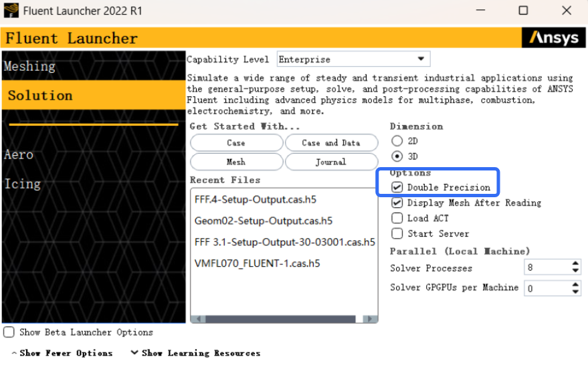Enable the Start Server checkbox
This screenshot has height=365, width=588.
click(x=397, y=233)
